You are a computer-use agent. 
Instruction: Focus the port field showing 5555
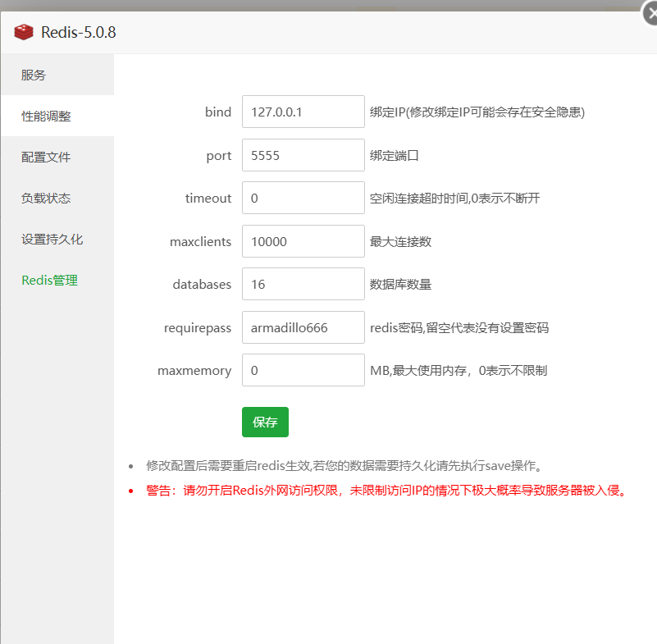303,155
